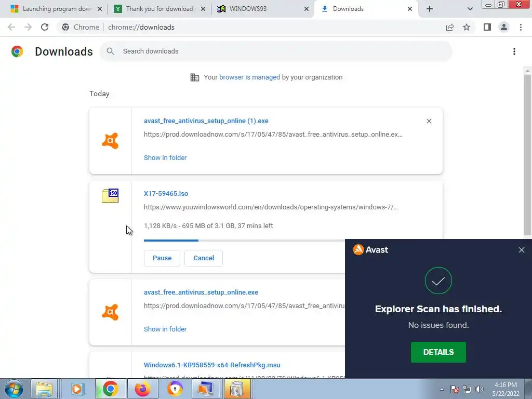The width and height of the screenshot is (532, 399).
Task: Open Windows6.1-KB958559-x64-RefreshPkg.msu link
Action: pos(212,365)
